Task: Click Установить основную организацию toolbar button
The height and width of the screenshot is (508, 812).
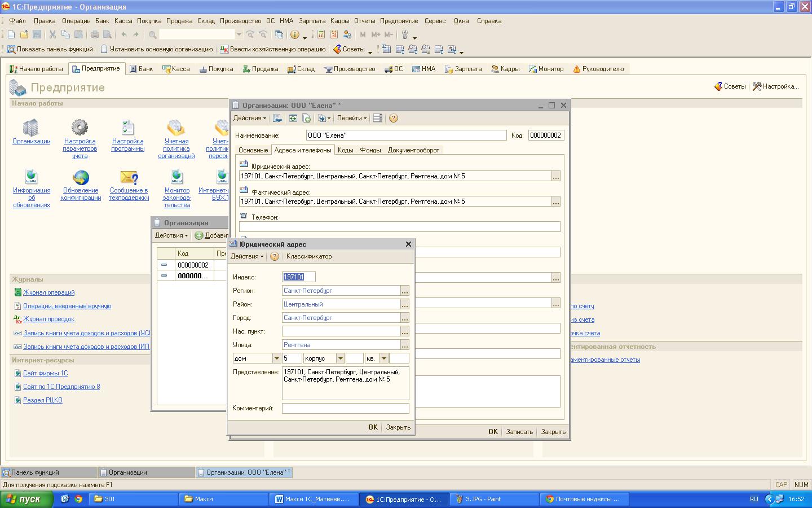Action: click(x=157, y=49)
